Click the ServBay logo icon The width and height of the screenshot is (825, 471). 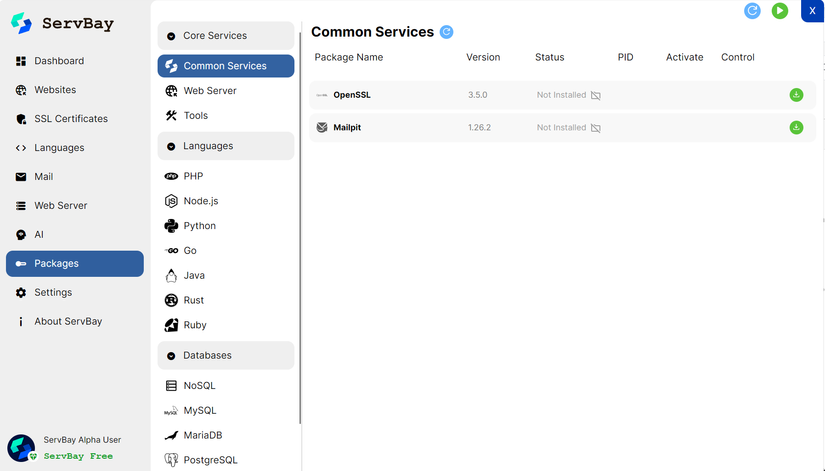click(22, 23)
